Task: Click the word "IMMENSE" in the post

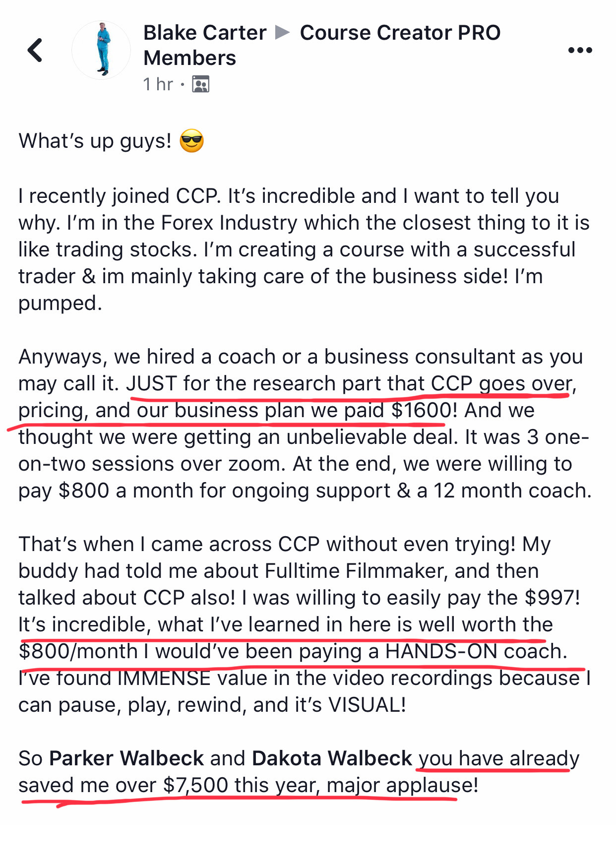Action: [164, 678]
